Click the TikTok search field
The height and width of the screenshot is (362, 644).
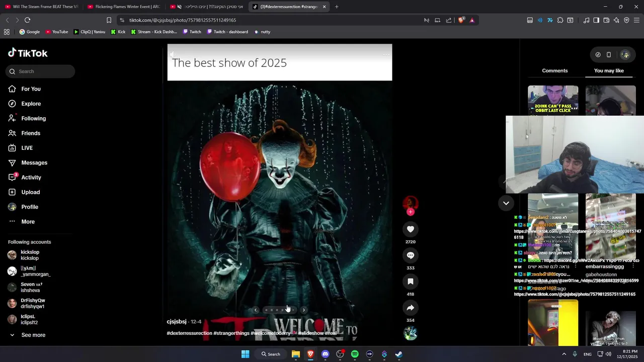click(41, 71)
